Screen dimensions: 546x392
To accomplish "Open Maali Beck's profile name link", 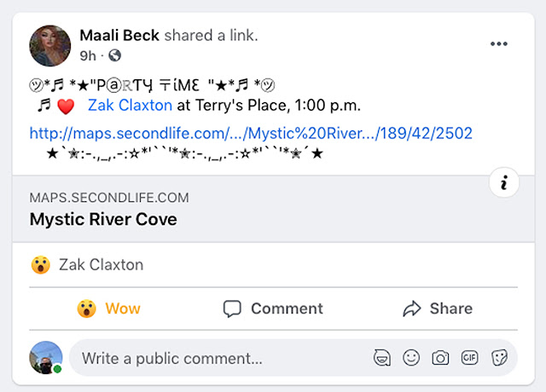I will (119, 36).
